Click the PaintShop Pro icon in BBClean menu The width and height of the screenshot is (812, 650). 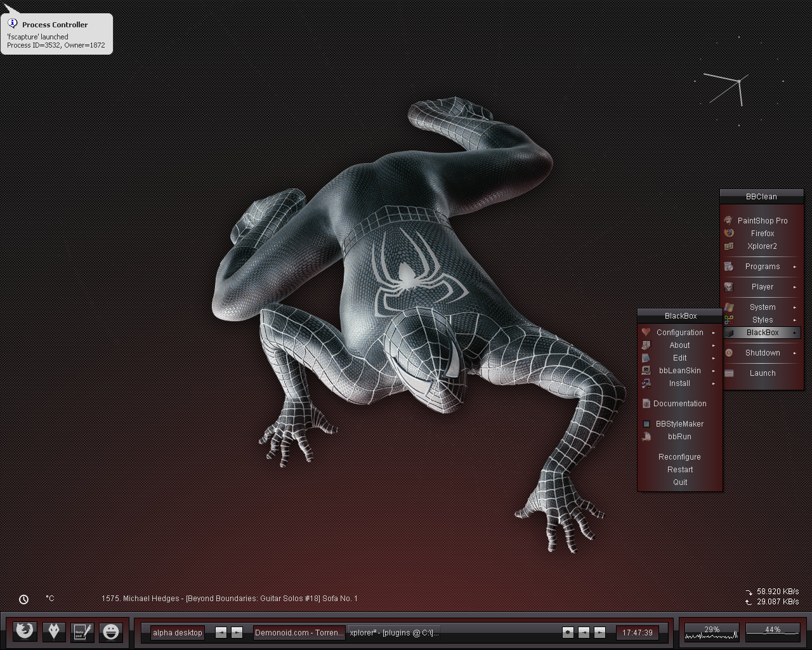(x=728, y=220)
